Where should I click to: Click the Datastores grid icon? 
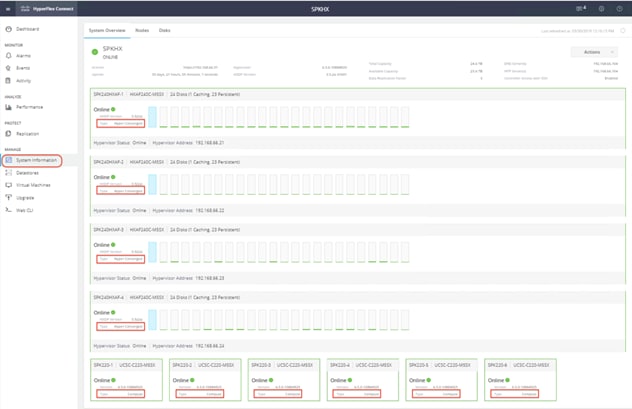[8, 172]
